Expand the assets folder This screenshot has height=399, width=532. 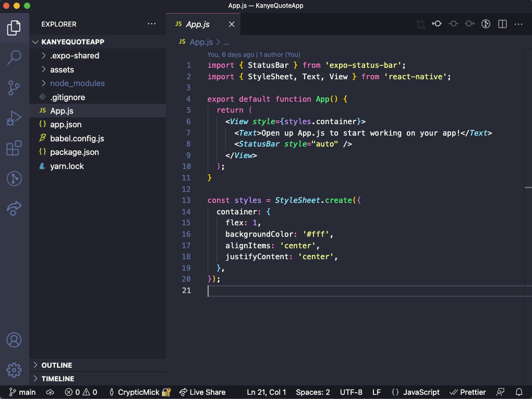pyautogui.click(x=98, y=69)
